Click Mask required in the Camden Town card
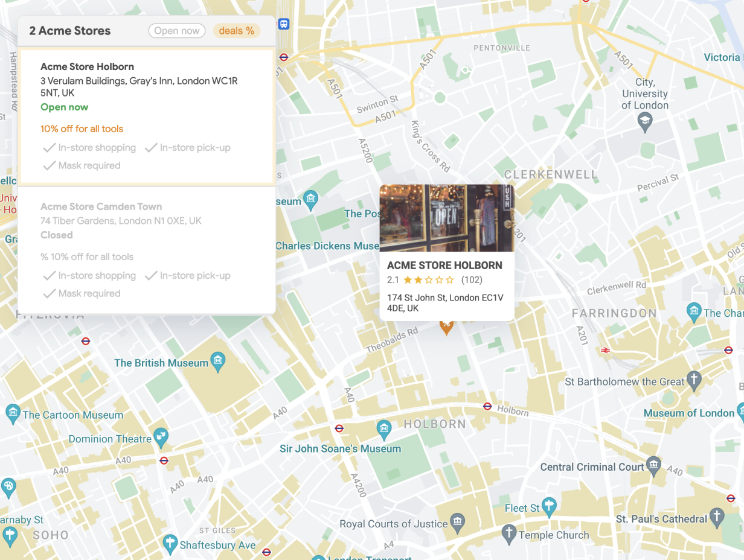 [x=82, y=294]
